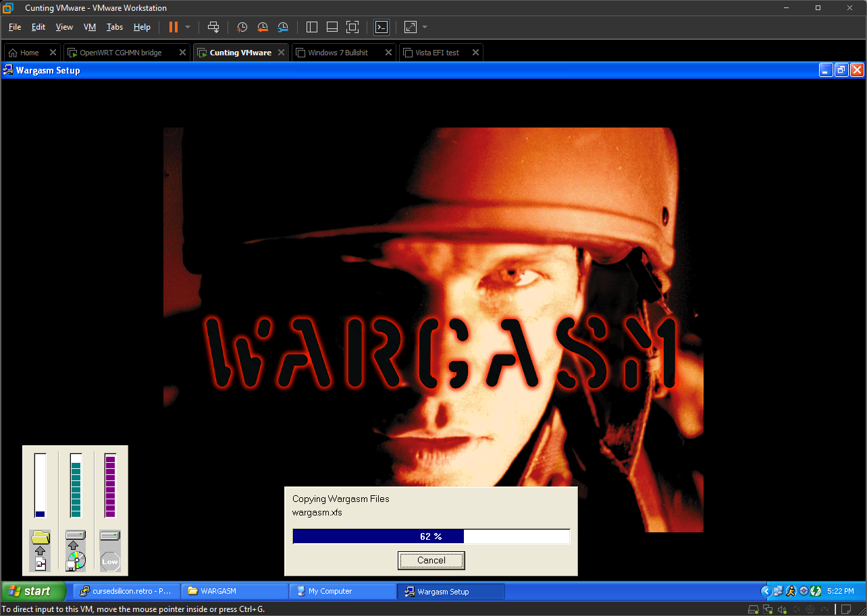867x616 pixels.
Task: Cancel the Wargasm file copy
Action: 431,560
